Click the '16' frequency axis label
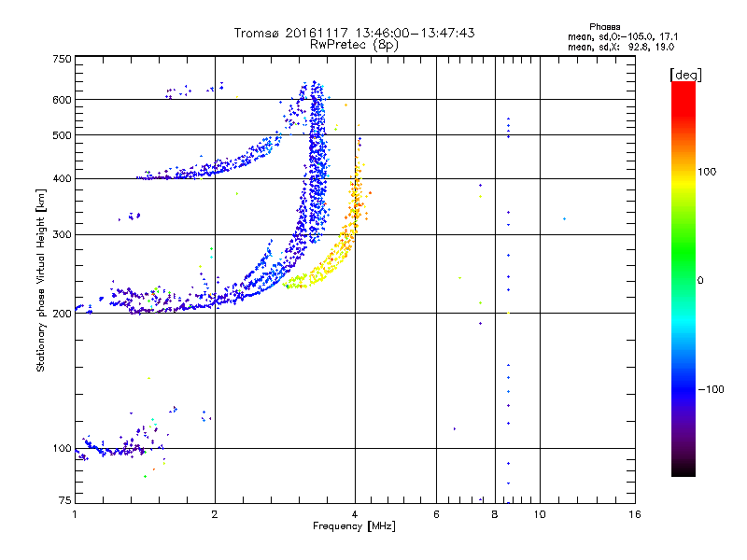Screen dimensions: 747x560 point(635,514)
